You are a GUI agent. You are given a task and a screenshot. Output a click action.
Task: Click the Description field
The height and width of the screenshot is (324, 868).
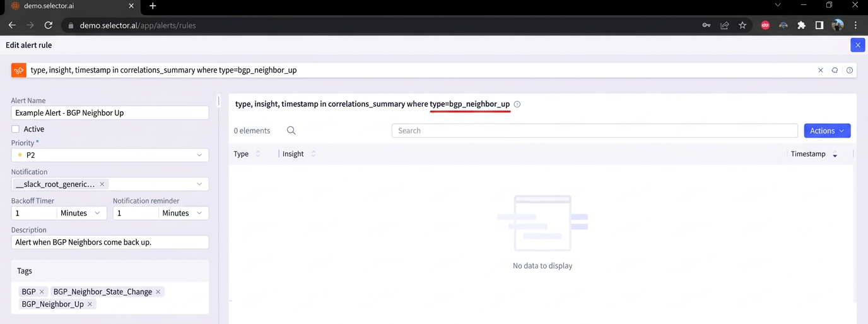(x=110, y=242)
